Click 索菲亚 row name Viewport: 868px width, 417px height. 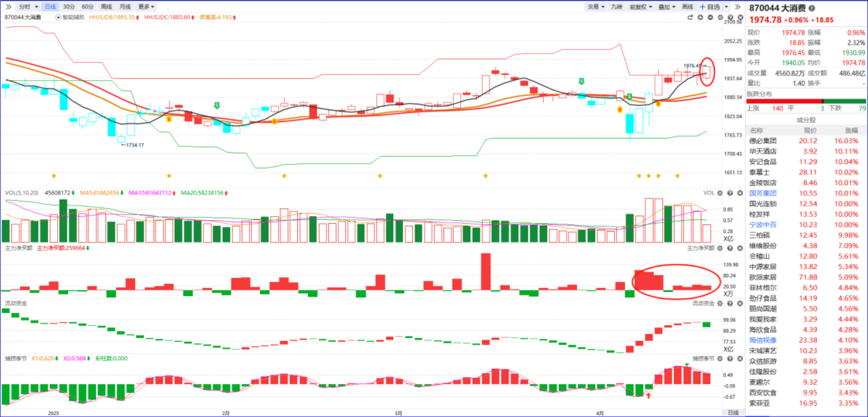760,404
